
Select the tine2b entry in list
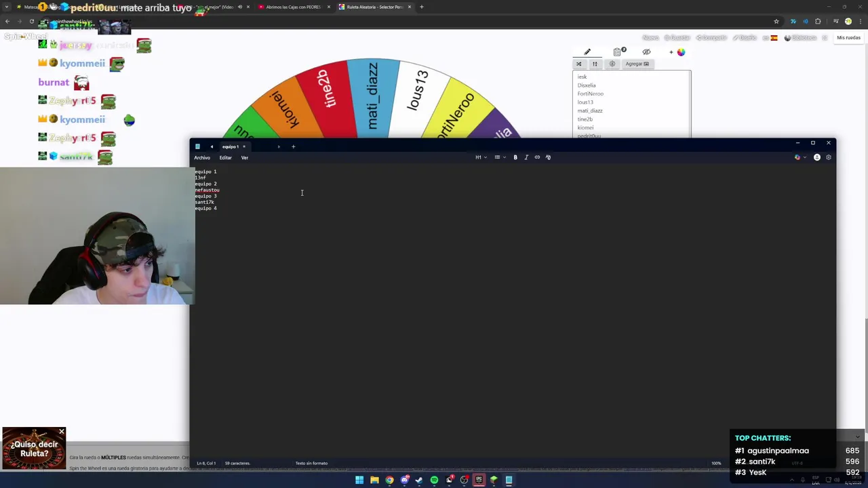(x=585, y=119)
